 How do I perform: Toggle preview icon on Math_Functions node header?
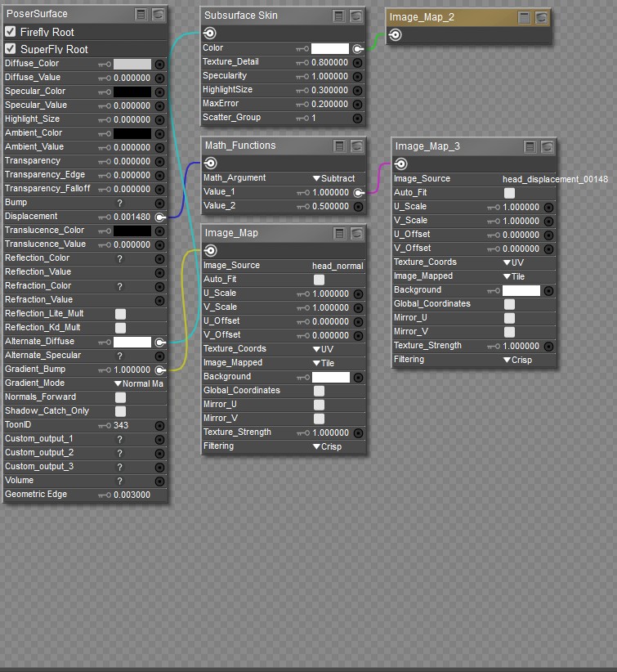tap(356, 146)
